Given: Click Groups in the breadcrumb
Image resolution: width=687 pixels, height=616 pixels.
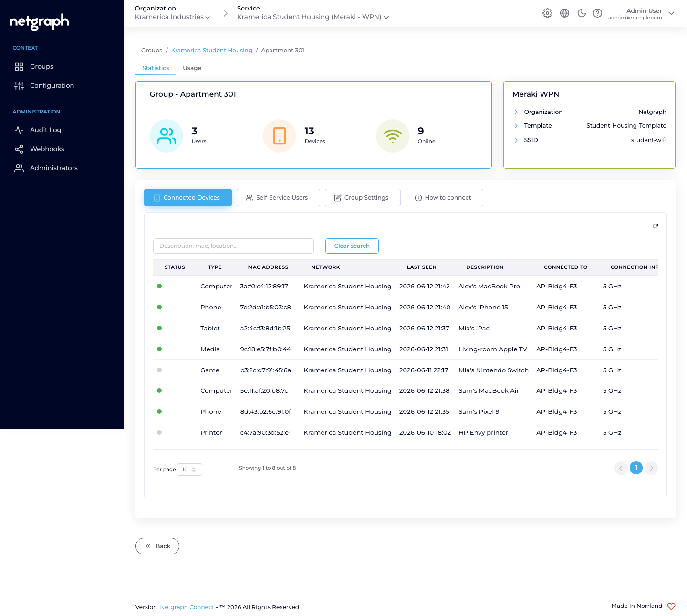Looking at the screenshot, I should click(152, 51).
